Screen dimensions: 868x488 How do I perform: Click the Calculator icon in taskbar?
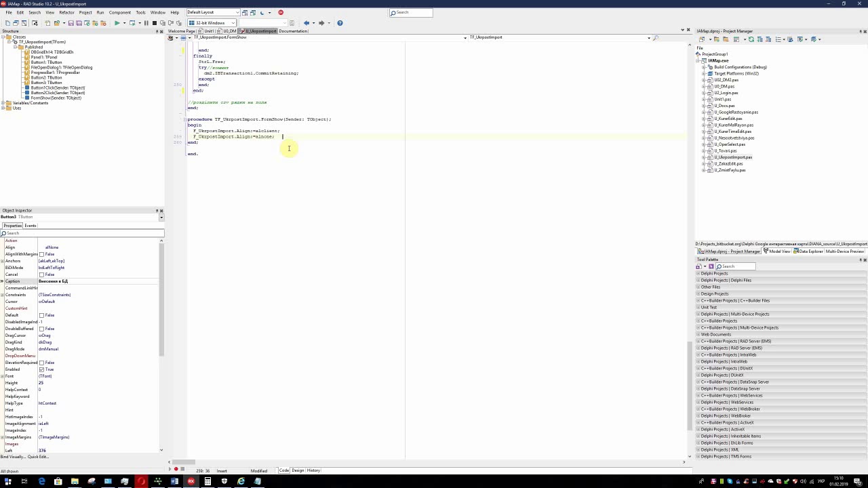208,481
